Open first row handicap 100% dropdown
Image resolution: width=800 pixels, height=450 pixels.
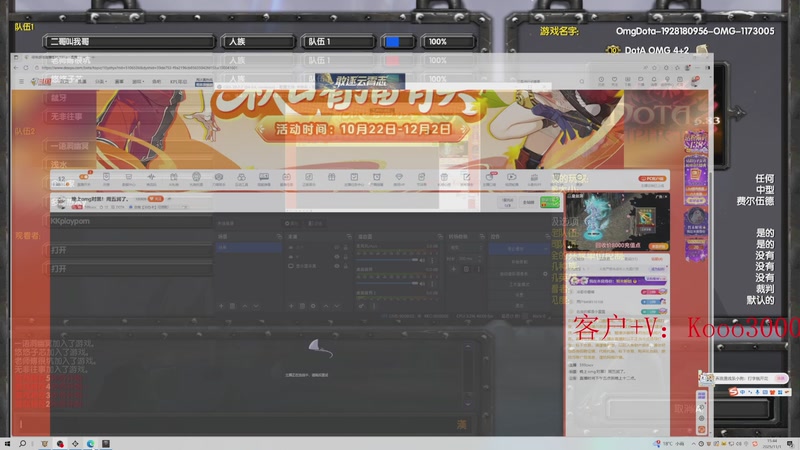[x=447, y=42]
